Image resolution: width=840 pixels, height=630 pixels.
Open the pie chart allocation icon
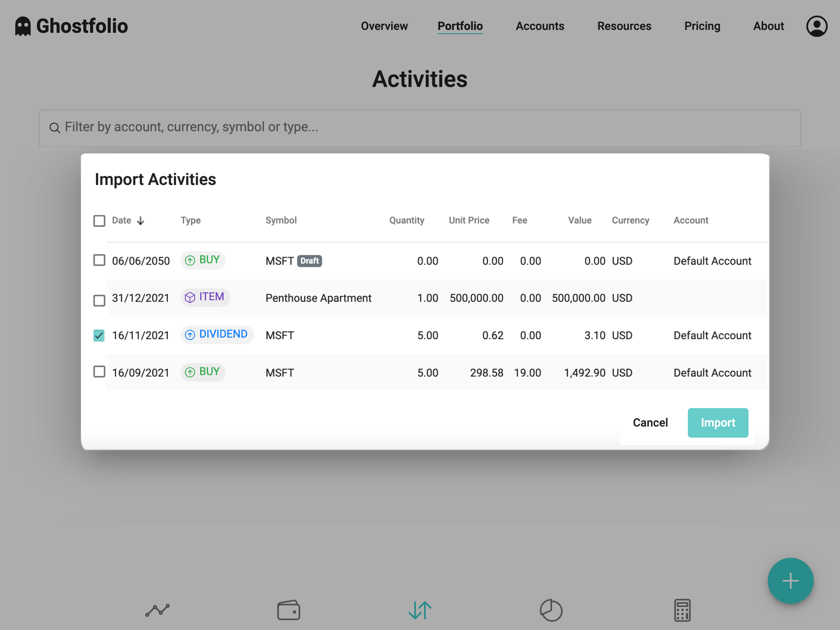(552, 610)
